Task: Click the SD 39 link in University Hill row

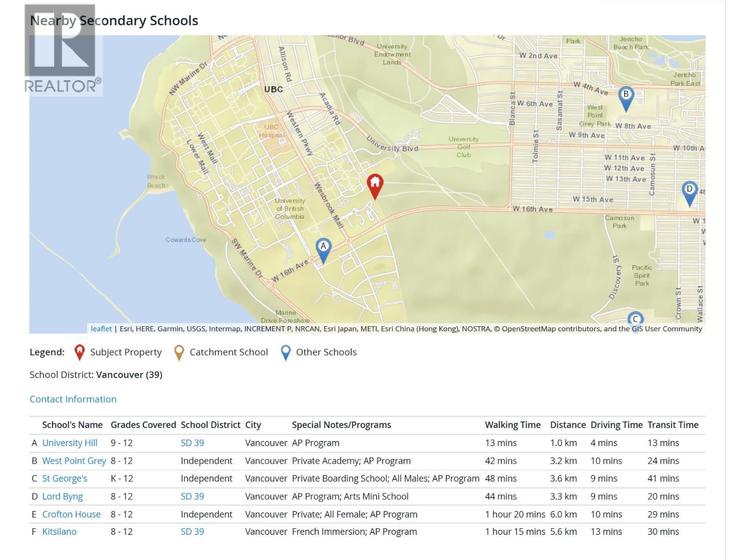Action: point(192,443)
